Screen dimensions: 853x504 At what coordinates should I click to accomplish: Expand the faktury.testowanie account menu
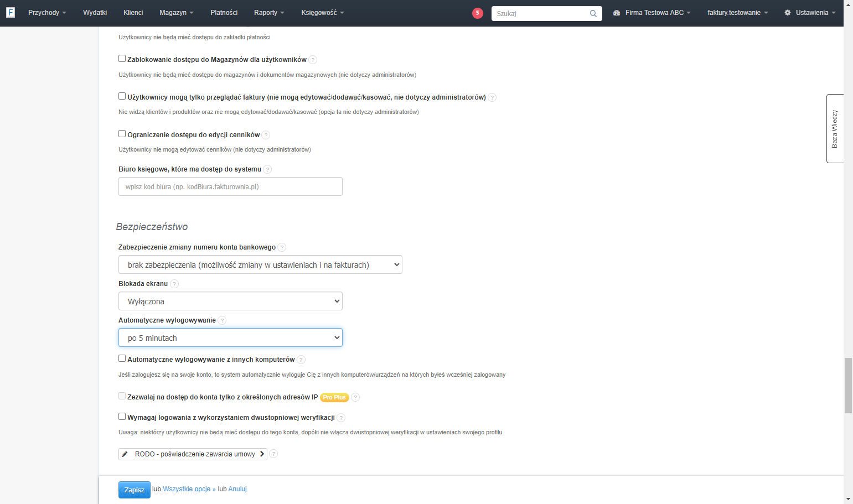737,13
